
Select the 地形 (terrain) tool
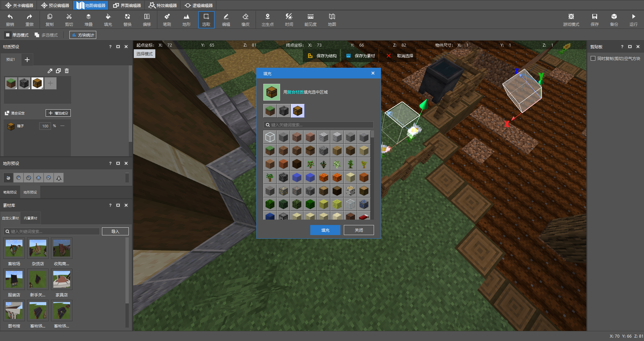186,20
